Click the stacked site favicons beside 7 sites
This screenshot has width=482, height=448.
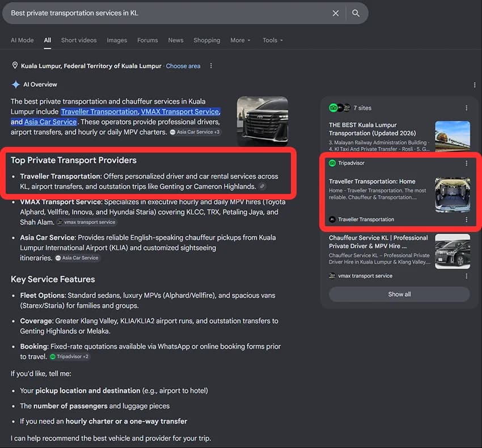click(x=340, y=108)
